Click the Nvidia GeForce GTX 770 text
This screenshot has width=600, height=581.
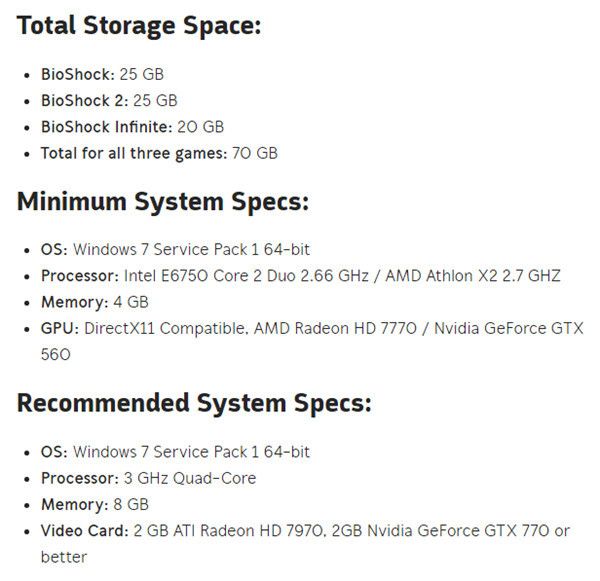click(x=458, y=531)
